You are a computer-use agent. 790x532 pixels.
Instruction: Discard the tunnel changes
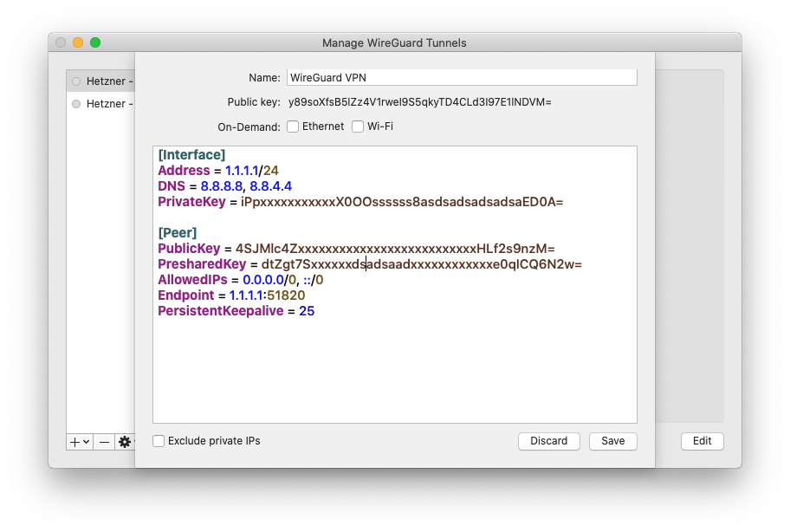(548, 441)
